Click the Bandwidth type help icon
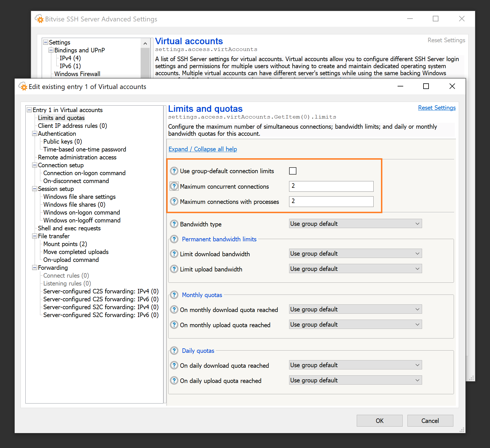490x448 pixels. pyautogui.click(x=174, y=224)
